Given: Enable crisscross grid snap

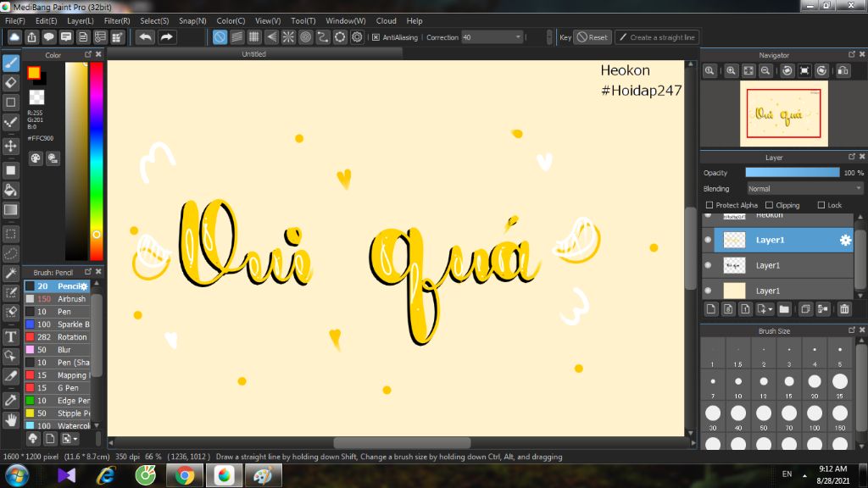Looking at the screenshot, I should tap(254, 37).
